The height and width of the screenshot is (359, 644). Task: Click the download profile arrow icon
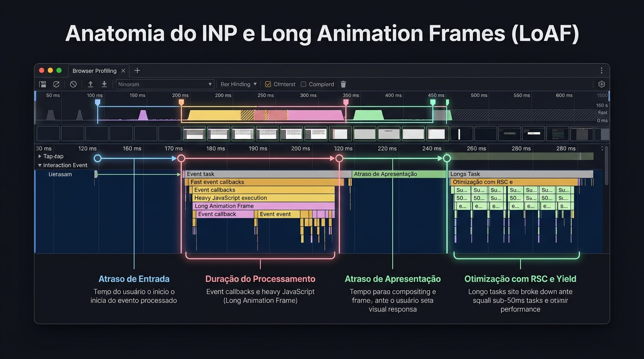point(104,84)
